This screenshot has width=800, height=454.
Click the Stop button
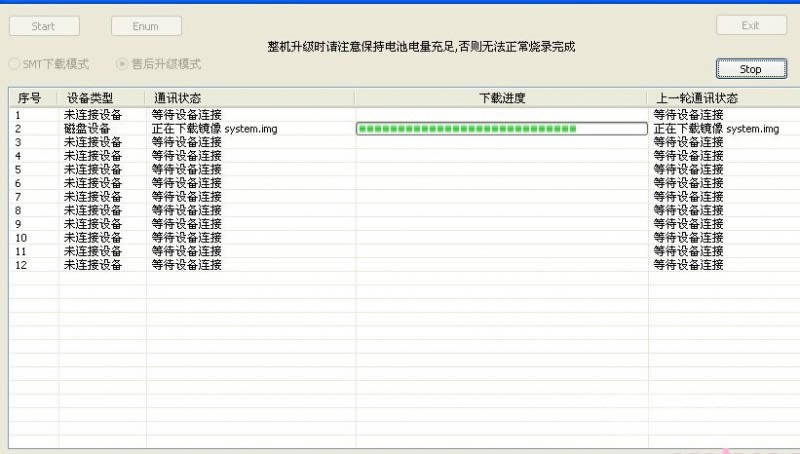pos(750,69)
